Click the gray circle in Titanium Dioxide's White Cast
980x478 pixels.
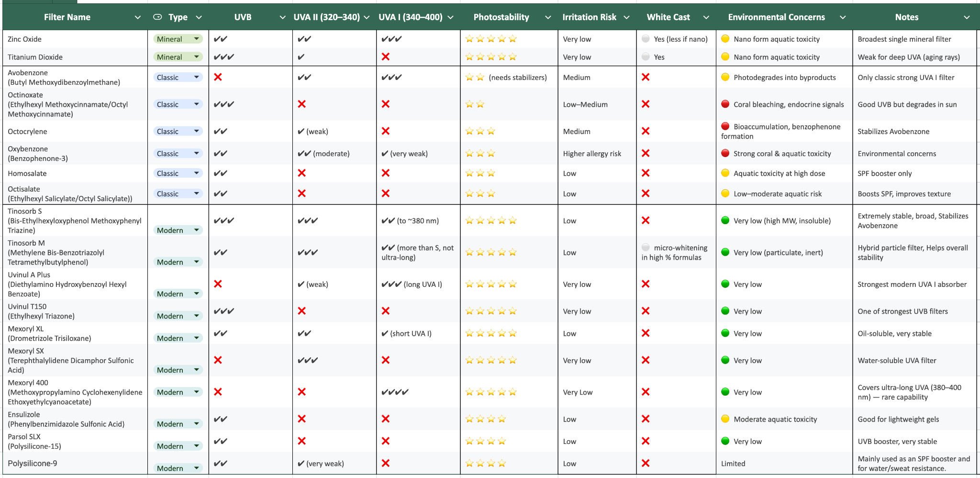[x=646, y=57]
